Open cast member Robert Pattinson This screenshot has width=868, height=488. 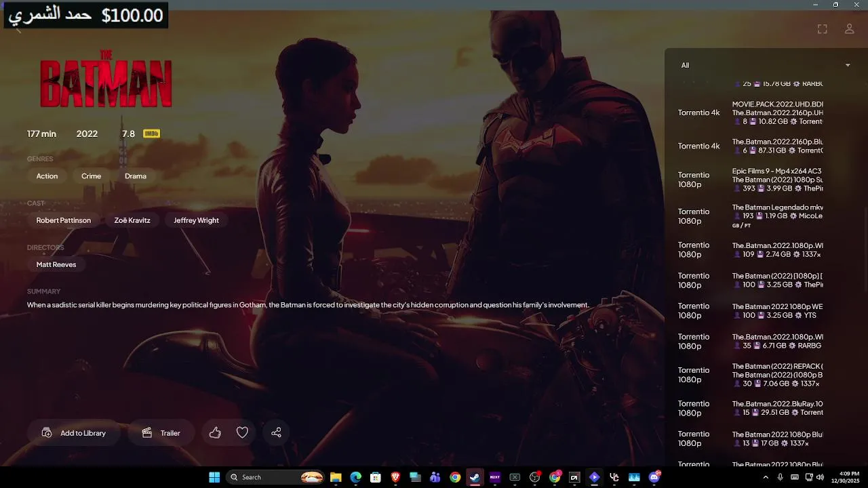(x=64, y=220)
